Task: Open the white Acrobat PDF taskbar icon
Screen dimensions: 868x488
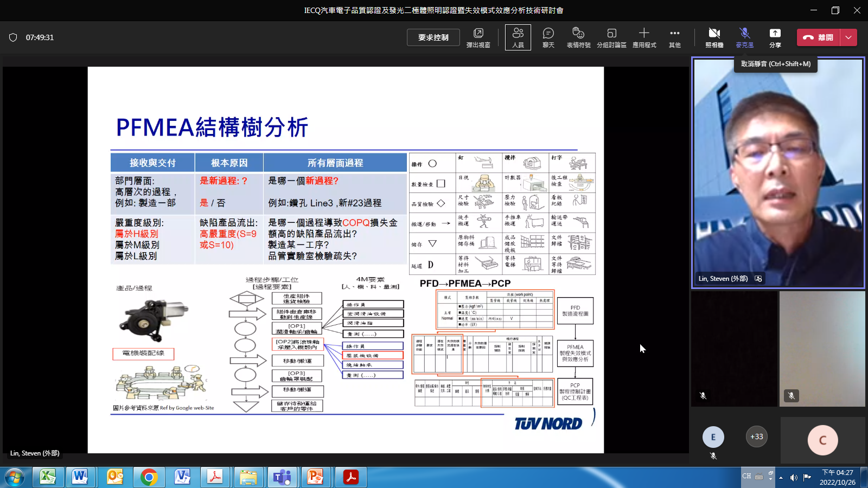Action: [215, 477]
